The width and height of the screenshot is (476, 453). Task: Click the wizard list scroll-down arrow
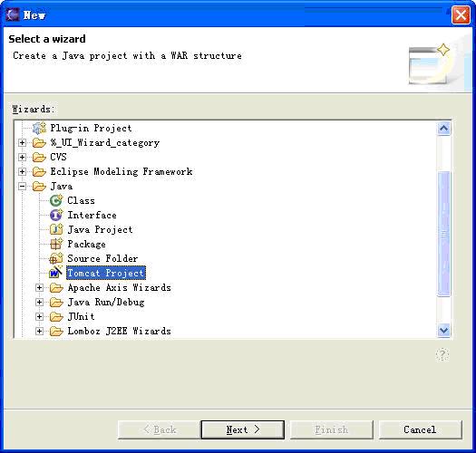pyautogui.click(x=444, y=330)
